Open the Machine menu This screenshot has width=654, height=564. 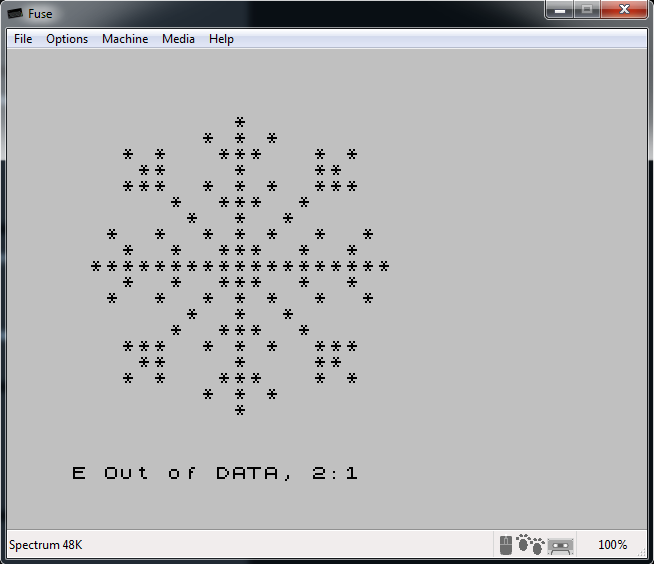[125, 39]
